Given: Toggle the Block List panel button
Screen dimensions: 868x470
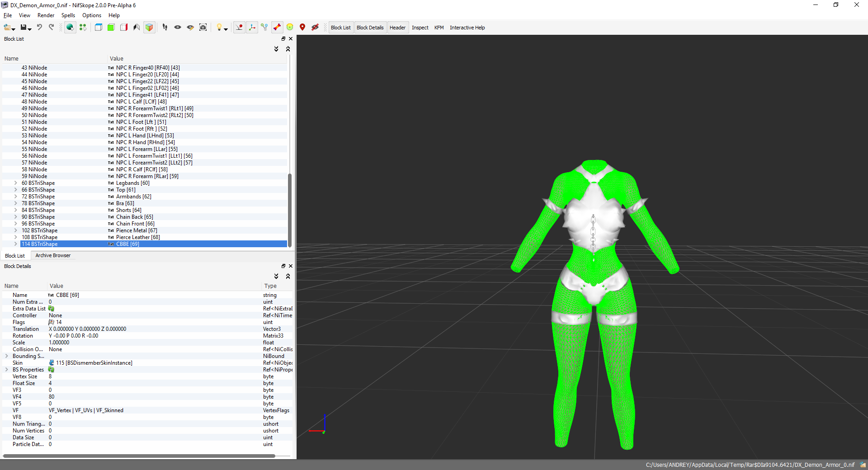Looking at the screenshot, I should [340, 28].
